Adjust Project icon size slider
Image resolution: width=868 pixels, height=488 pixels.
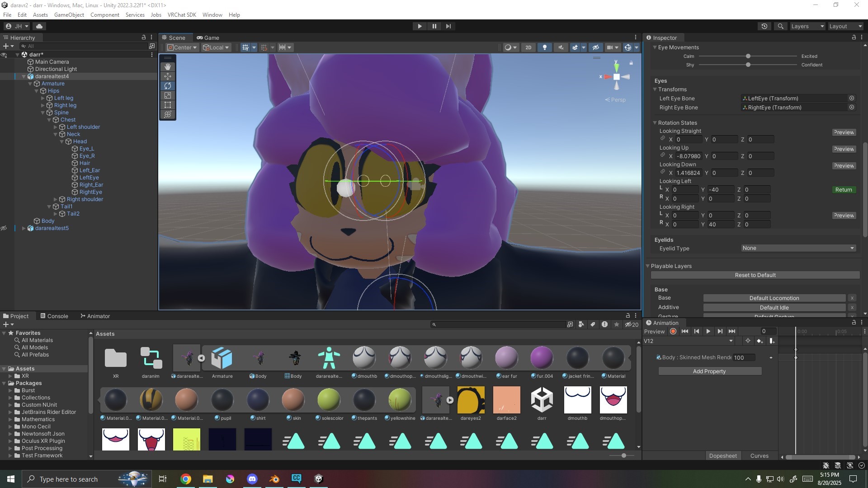click(624, 455)
